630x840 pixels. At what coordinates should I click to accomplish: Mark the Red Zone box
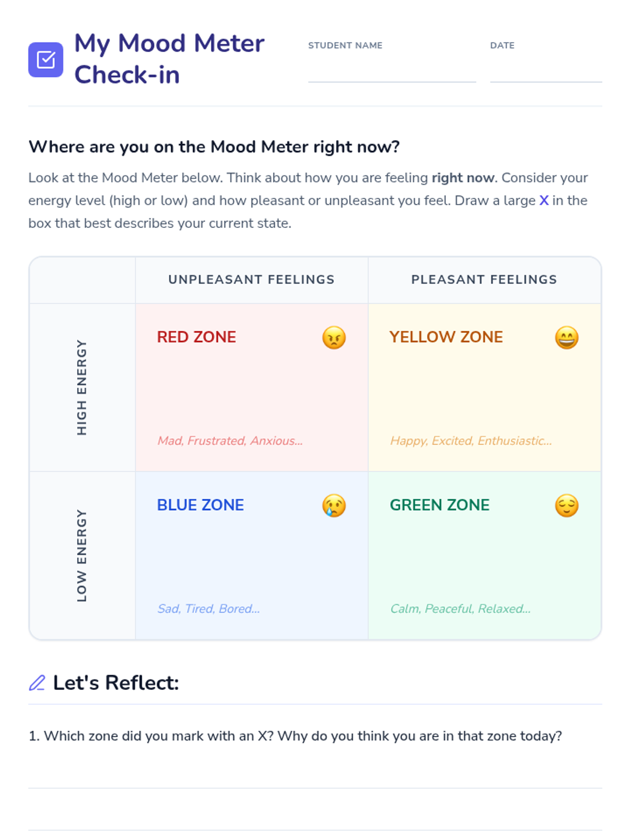pos(251,390)
